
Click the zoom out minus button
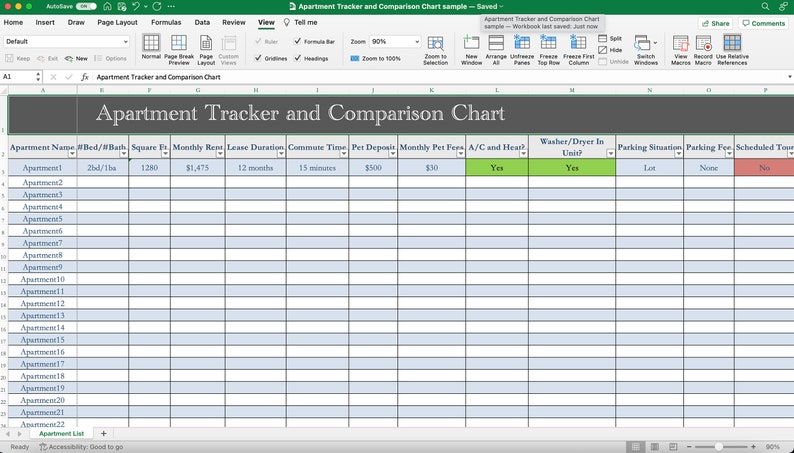coord(689,447)
